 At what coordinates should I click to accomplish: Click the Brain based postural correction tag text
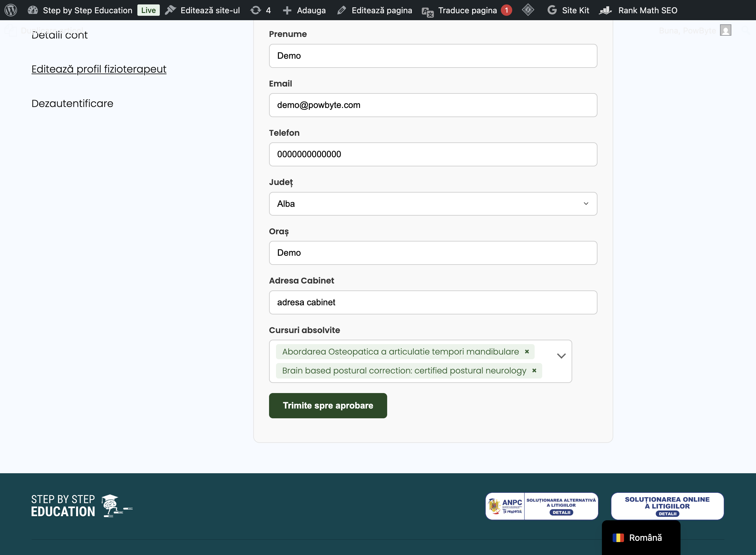404,371
